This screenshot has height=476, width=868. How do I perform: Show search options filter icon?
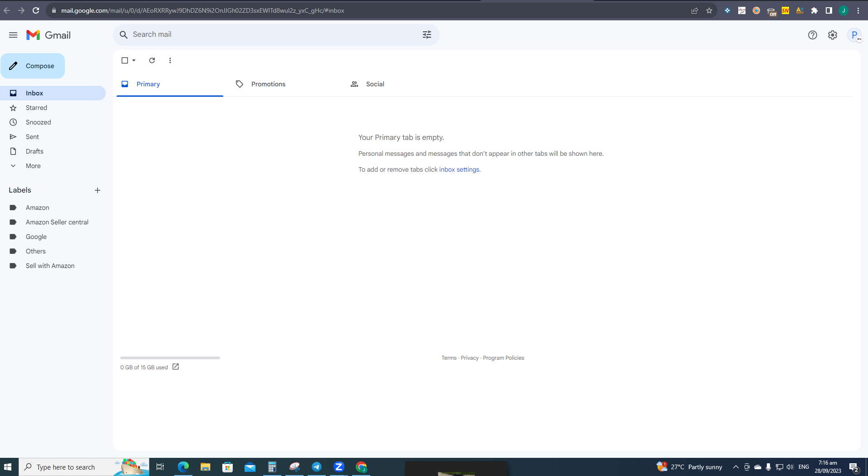[x=427, y=35]
